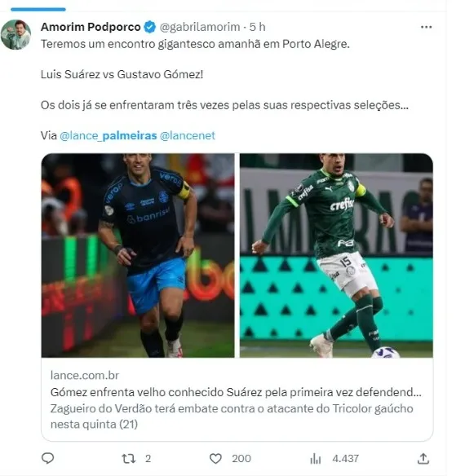Open the views analytics bar icon
Viewport: 456px width, 476px height.
(316, 459)
